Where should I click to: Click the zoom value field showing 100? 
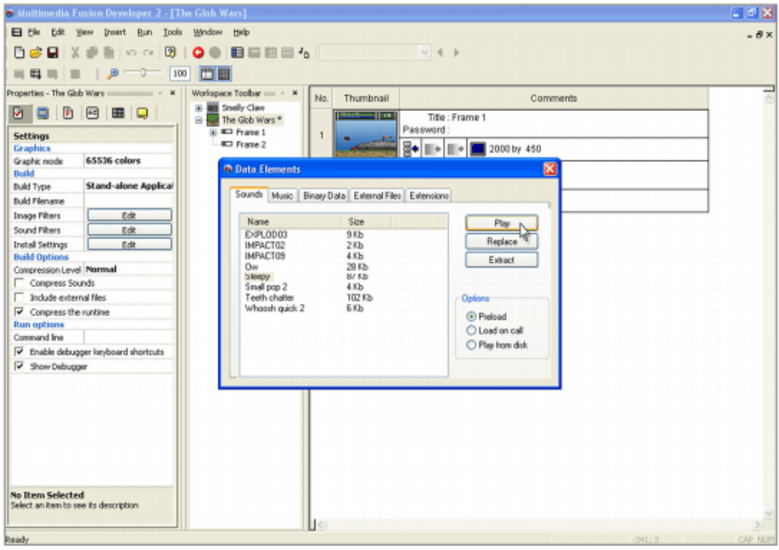[x=179, y=74]
